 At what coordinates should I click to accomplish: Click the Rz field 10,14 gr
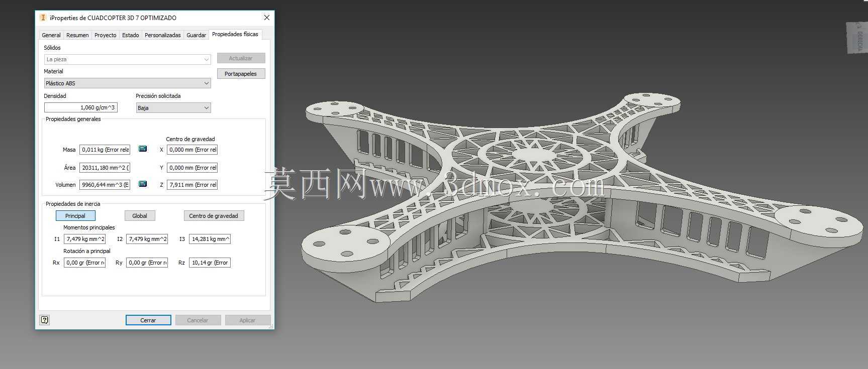click(210, 263)
